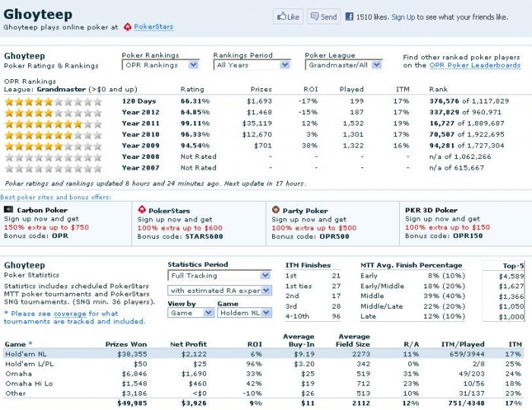Click the total prizes $49,985
The height and width of the screenshot is (410, 532).
tap(132, 403)
